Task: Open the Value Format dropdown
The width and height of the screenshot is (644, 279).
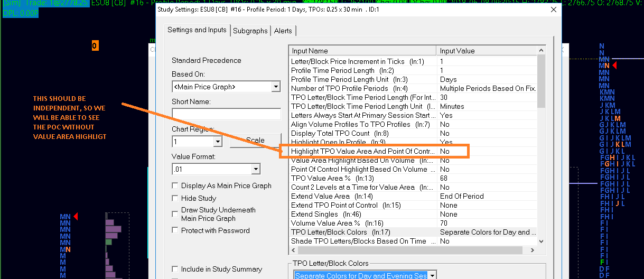Action: [256, 169]
